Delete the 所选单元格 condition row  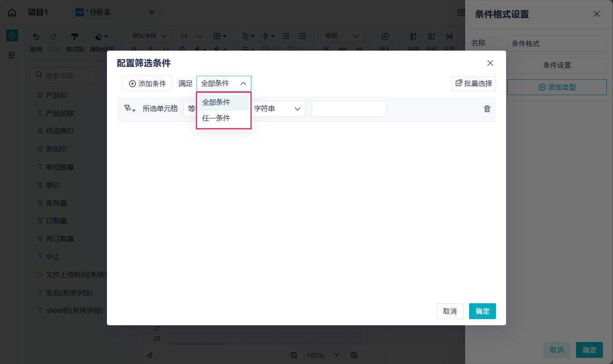click(487, 109)
